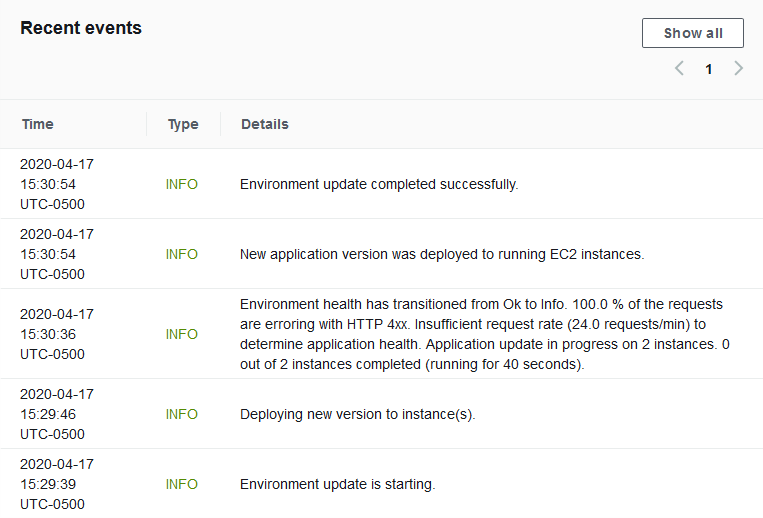Click the environment health transitioned event details
The width and height of the screenshot is (763, 518).
click(481, 334)
